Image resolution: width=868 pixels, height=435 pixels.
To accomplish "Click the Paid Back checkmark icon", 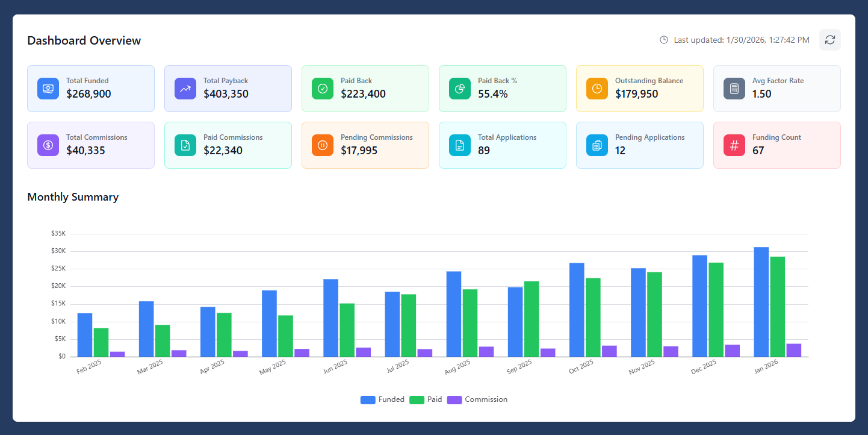I will tap(322, 88).
